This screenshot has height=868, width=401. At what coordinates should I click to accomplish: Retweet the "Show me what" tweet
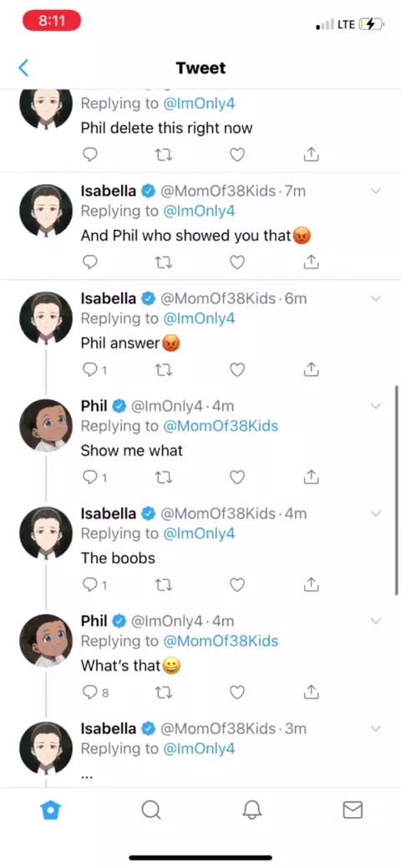(x=163, y=477)
